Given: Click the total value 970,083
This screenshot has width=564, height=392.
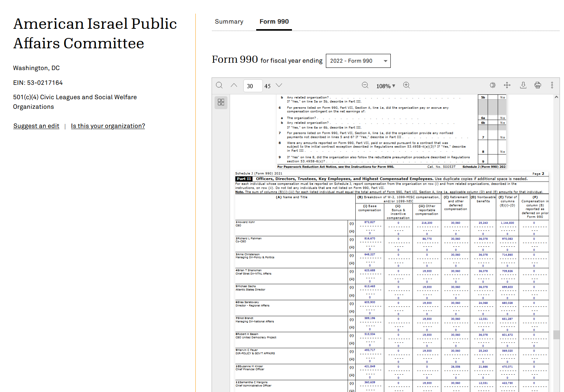Looking at the screenshot, I should pyautogui.click(x=507, y=239).
